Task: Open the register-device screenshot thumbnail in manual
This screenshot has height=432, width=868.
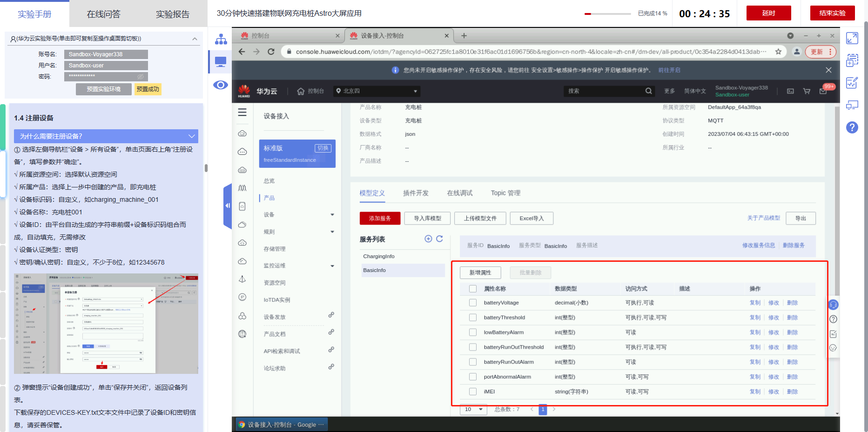Action: 106,324
